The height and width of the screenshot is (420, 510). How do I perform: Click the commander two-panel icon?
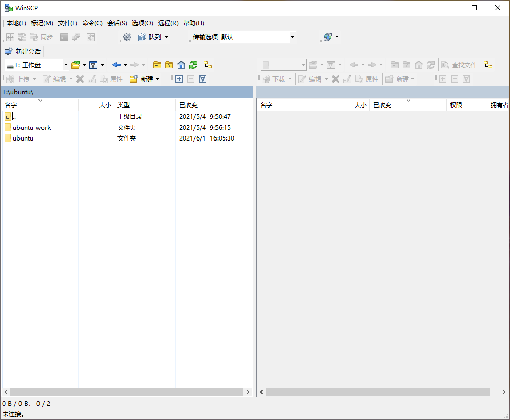[x=10, y=37]
